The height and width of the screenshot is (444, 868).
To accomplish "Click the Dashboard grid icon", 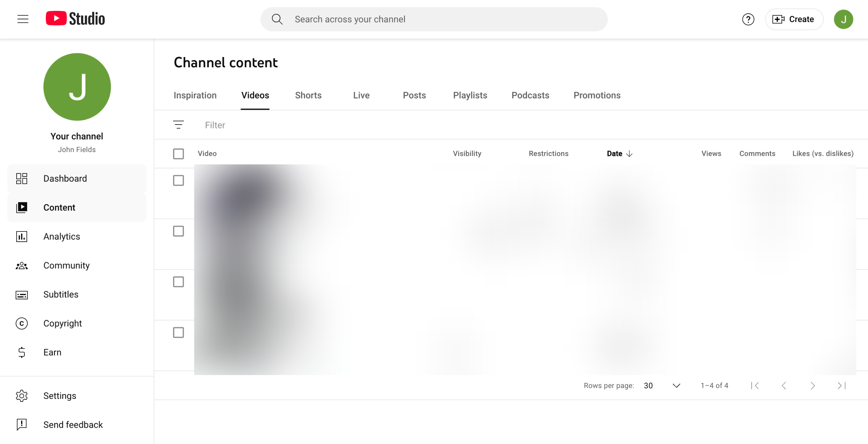I will click(x=22, y=179).
